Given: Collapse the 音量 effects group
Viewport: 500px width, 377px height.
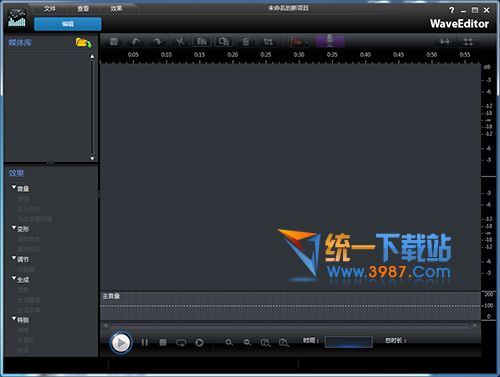Looking at the screenshot, I should pyautogui.click(x=14, y=188).
